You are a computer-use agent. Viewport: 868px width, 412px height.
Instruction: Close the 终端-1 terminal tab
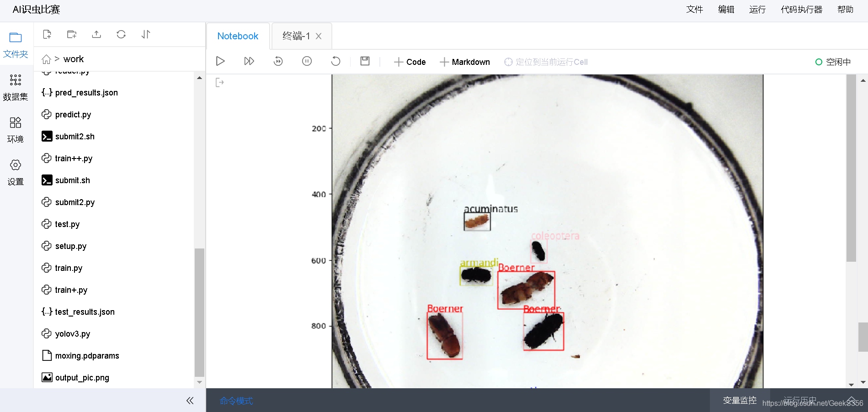(x=319, y=36)
